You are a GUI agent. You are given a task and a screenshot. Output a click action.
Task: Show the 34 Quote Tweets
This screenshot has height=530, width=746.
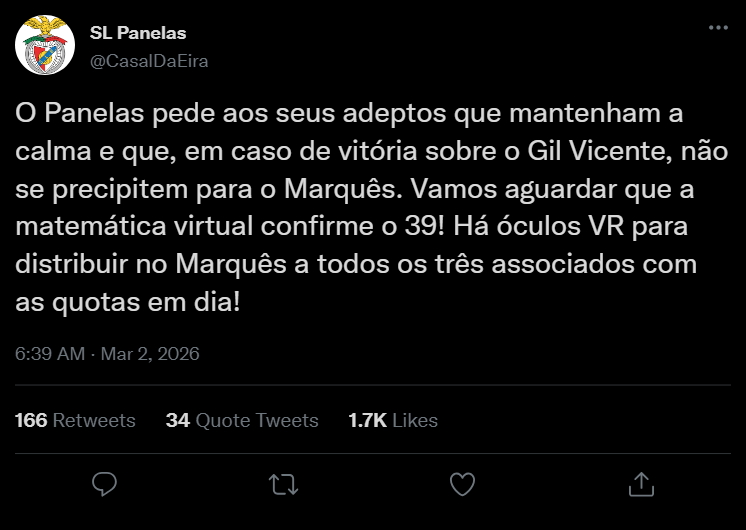242,420
